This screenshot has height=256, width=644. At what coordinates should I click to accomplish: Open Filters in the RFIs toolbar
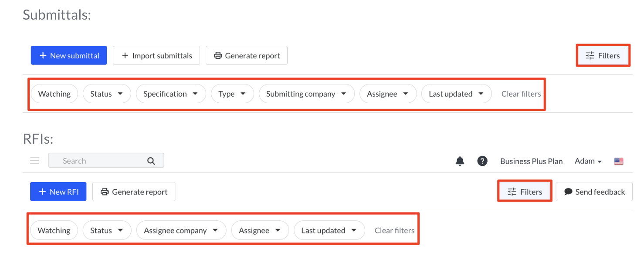pos(525,192)
